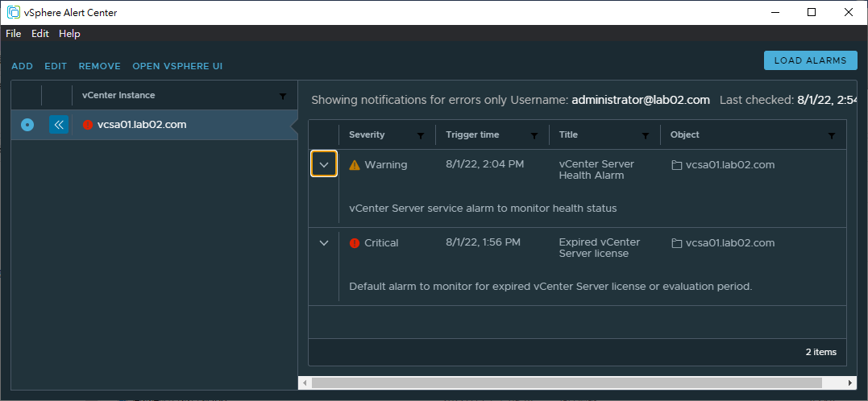The width and height of the screenshot is (868, 401).
Task: Click Expired vCenter Server license title
Action: (600, 248)
